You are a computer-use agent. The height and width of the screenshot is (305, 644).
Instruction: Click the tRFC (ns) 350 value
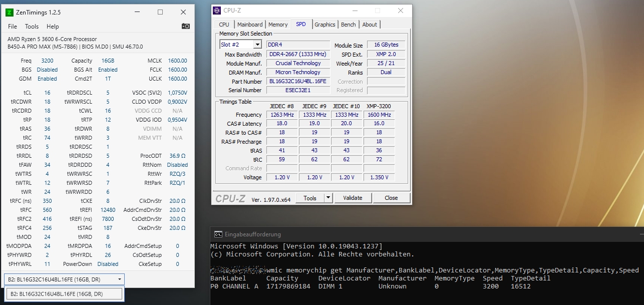click(x=47, y=201)
